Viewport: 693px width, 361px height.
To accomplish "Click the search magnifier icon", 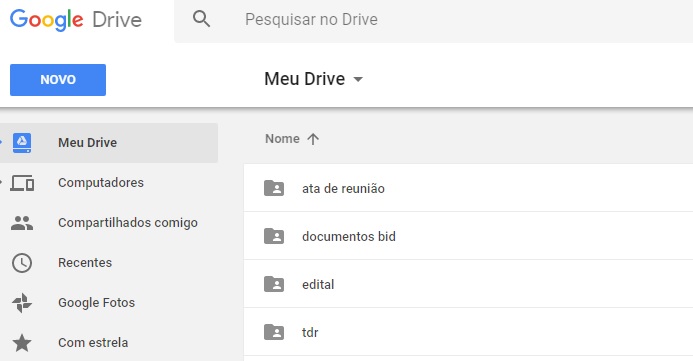I will pyautogui.click(x=202, y=19).
